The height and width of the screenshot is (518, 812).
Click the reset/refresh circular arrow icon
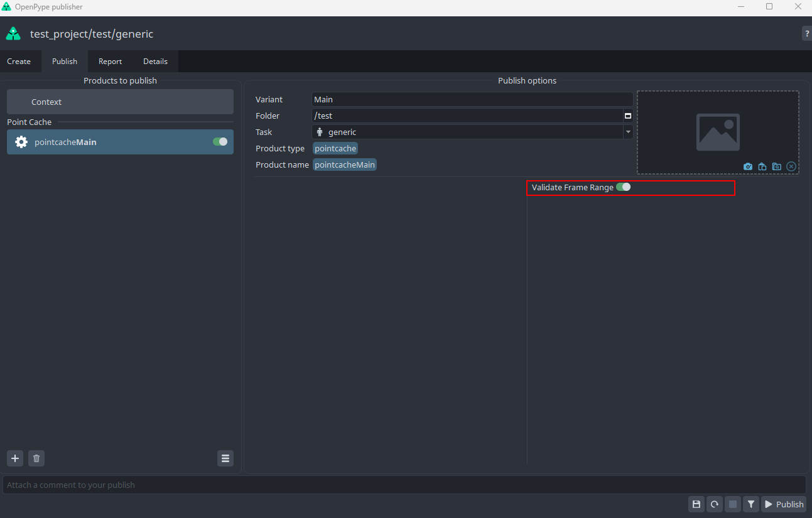714,504
